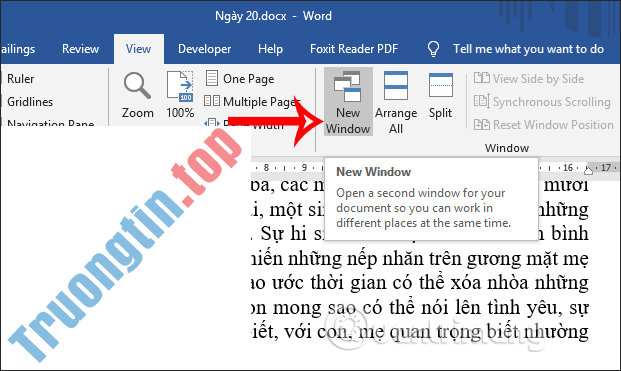The width and height of the screenshot is (621, 371).
Task: Click the ruler at mark 9
Action: [304, 167]
